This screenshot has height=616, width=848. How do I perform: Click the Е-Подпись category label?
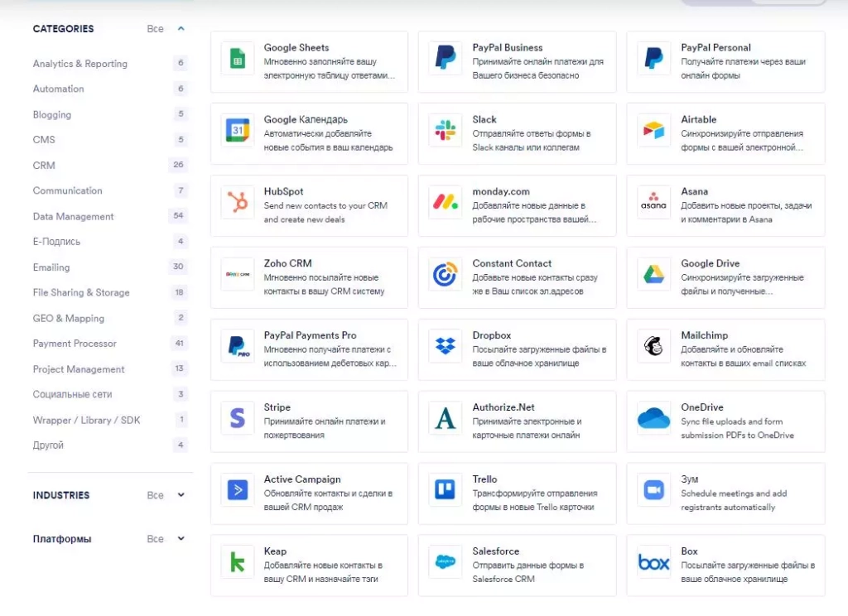56,242
